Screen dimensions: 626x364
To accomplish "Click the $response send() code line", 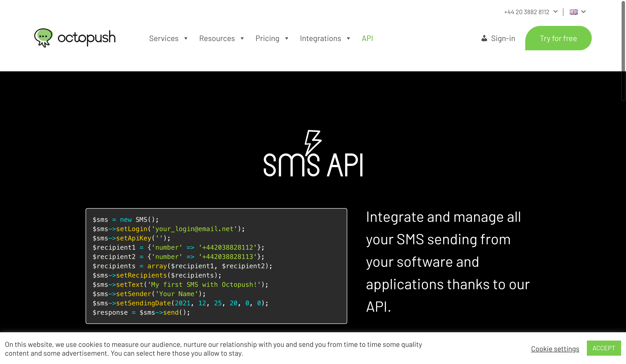I will [141, 312].
